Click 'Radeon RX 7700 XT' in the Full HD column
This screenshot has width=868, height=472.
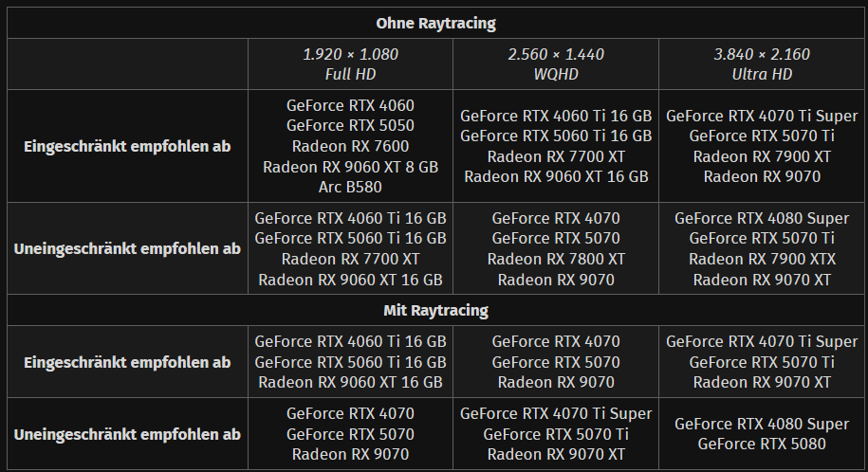350,259
